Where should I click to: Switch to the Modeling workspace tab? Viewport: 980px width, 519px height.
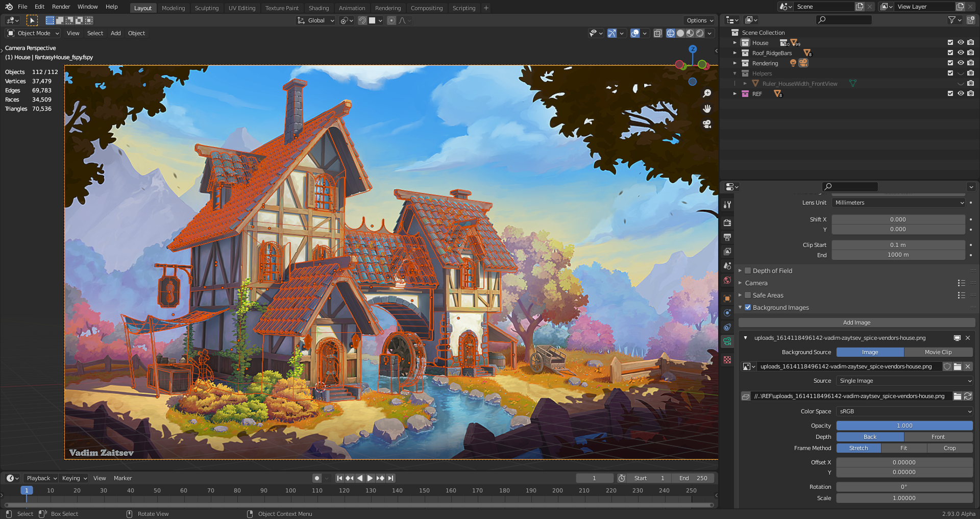click(x=174, y=8)
